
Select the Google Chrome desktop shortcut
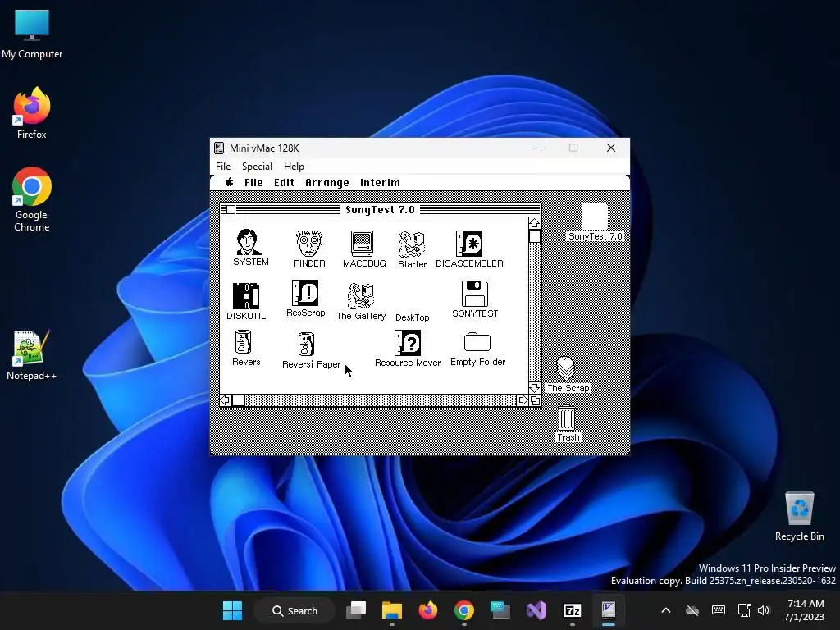pyautogui.click(x=32, y=199)
